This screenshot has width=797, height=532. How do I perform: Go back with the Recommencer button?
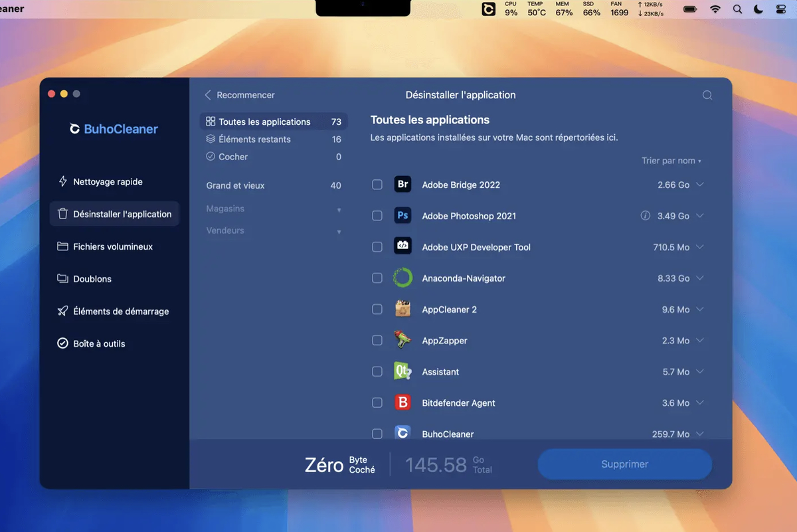(240, 95)
